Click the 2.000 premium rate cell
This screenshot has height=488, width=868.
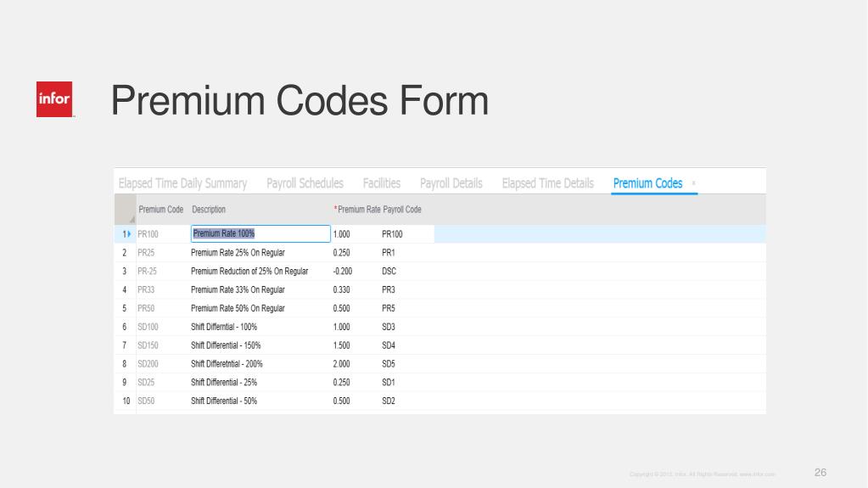coord(342,364)
